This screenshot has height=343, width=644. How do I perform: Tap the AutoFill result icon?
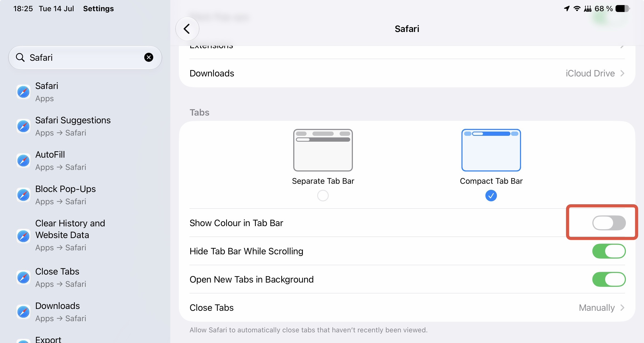click(23, 161)
